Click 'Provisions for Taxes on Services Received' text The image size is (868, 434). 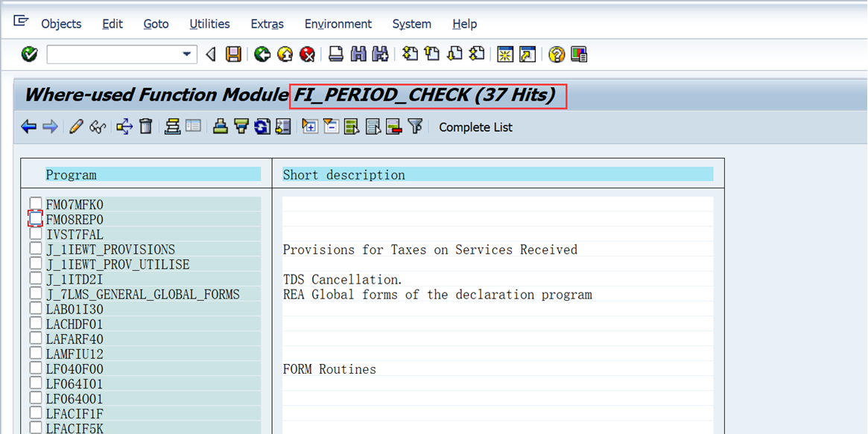[430, 249]
